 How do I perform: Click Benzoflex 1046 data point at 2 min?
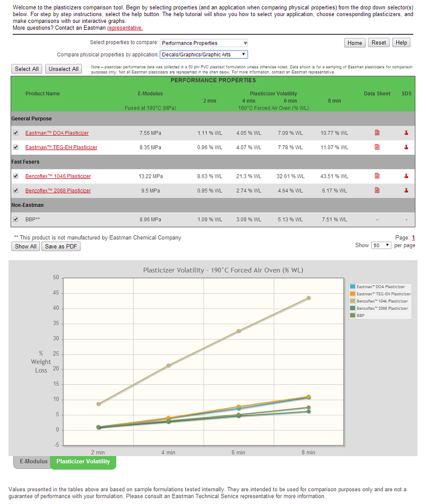click(x=99, y=404)
